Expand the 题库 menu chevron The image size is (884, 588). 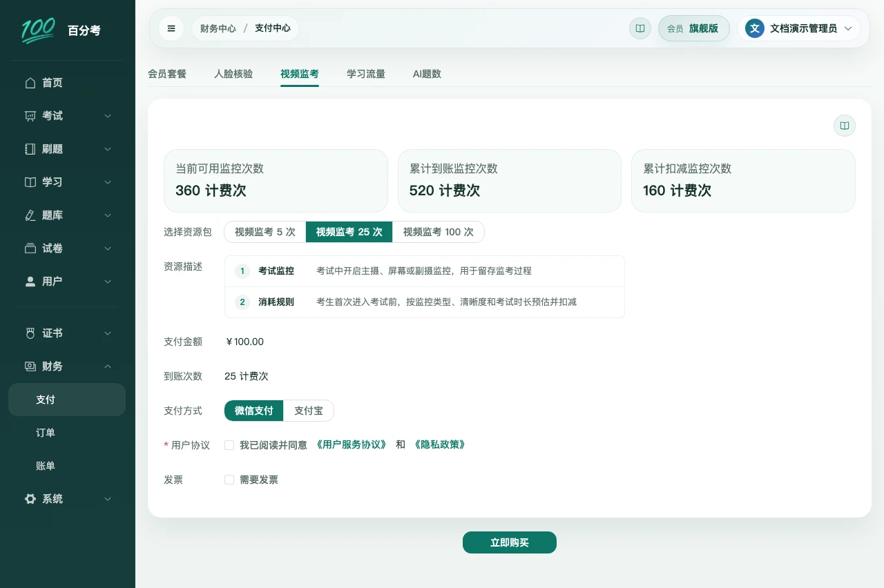point(108,215)
